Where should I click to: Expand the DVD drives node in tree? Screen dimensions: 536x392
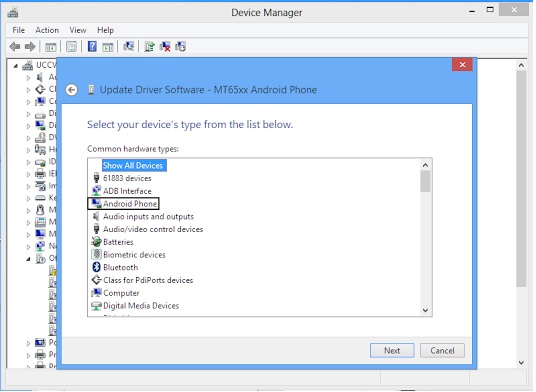[x=28, y=138]
